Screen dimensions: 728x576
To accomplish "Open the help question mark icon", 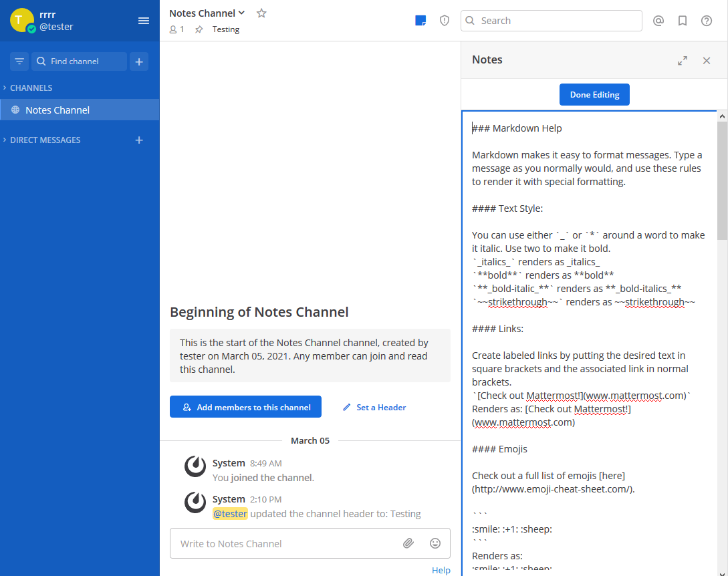I will point(706,21).
